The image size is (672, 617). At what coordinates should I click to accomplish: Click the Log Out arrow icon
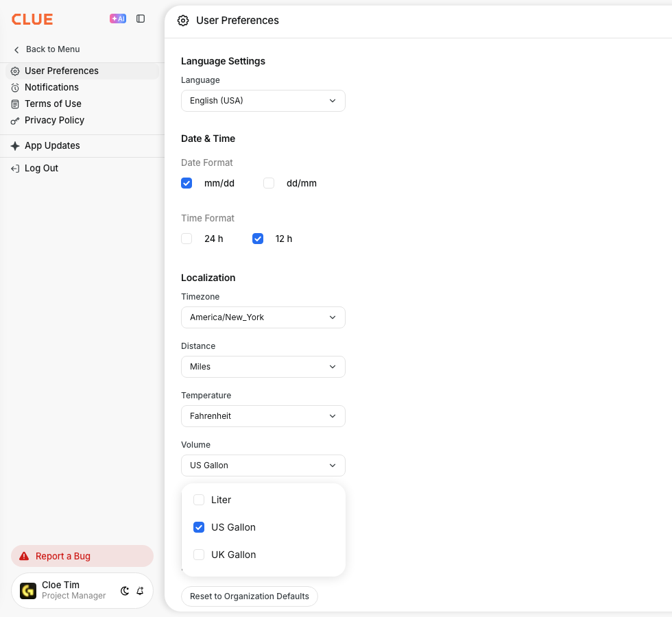pos(15,169)
